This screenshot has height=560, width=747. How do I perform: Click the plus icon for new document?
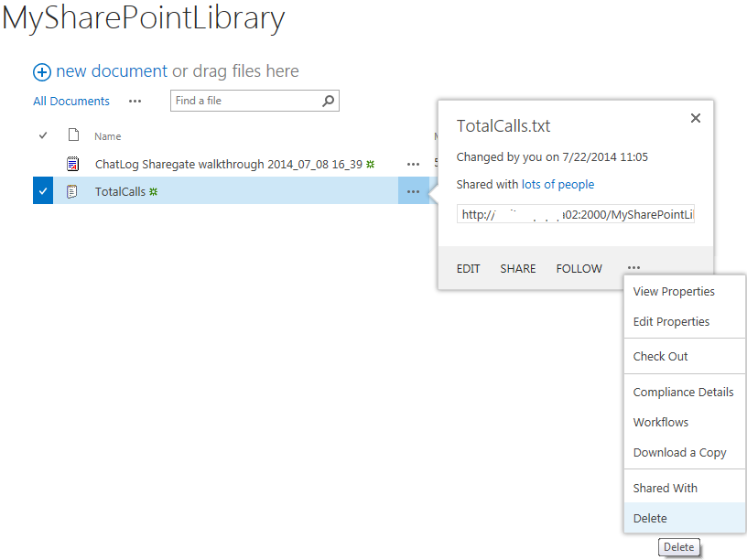click(x=42, y=72)
